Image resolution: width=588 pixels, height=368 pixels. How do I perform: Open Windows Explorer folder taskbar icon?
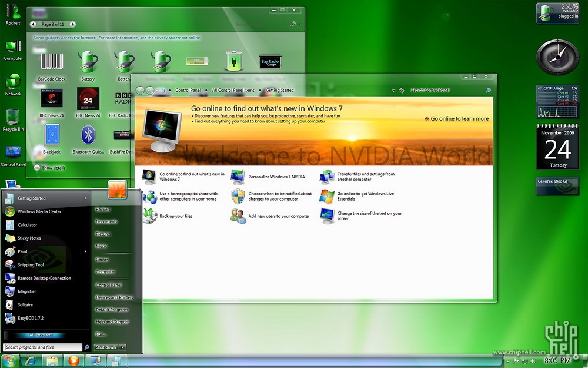coord(52,362)
